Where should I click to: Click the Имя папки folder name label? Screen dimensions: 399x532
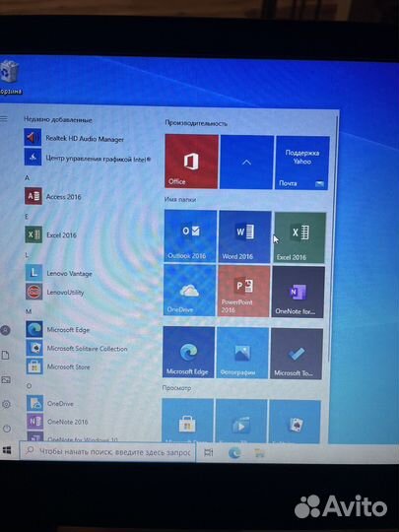tap(180, 199)
